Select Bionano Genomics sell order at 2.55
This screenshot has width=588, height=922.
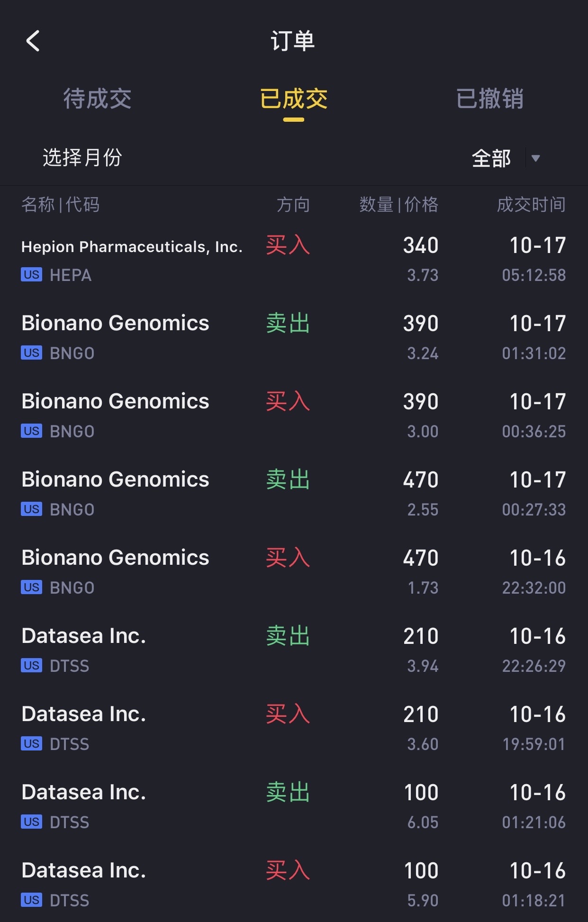pyautogui.click(x=115, y=480)
